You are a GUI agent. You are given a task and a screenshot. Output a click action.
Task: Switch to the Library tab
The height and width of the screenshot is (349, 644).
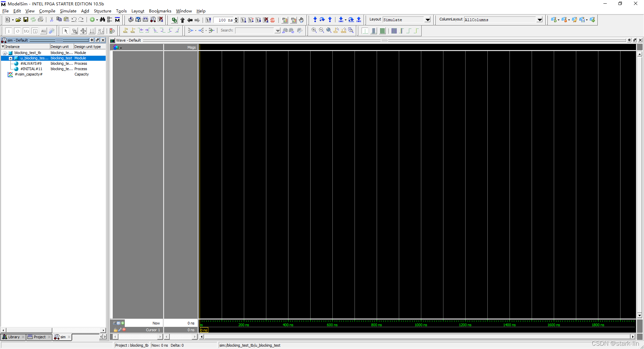pos(13,337)
